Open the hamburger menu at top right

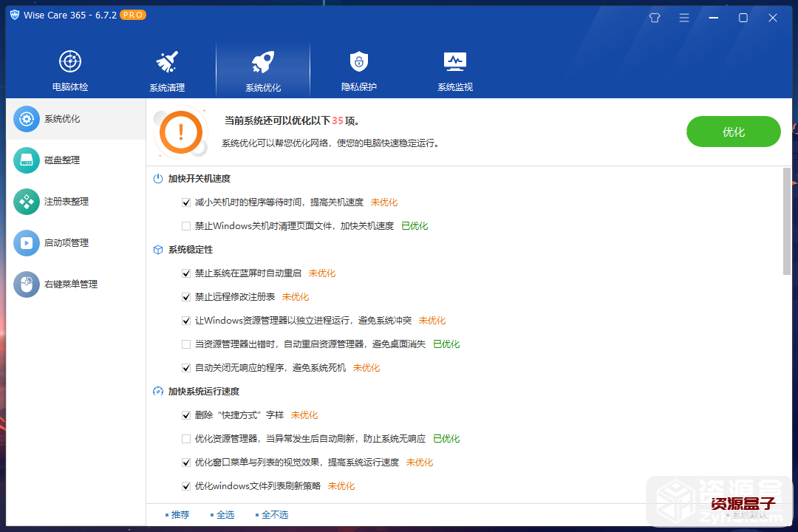pos(683,17)
